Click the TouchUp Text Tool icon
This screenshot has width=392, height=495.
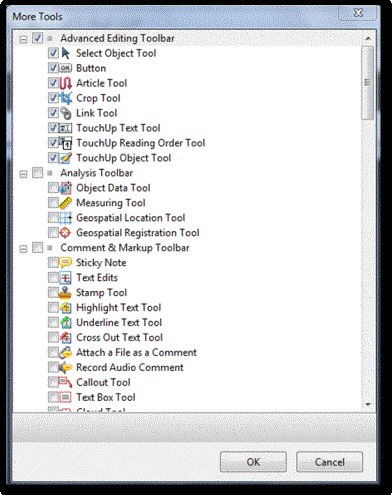pyautogui.click(x=65, y=128)
